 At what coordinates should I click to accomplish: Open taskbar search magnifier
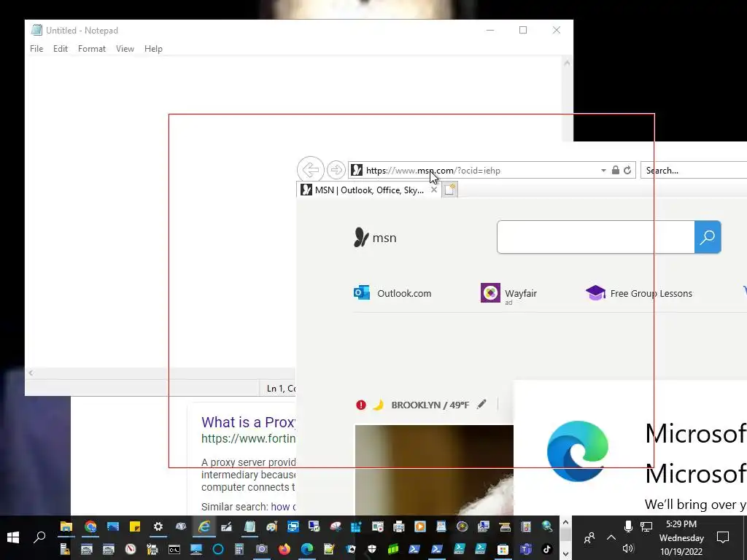click(x=39, y=537)
